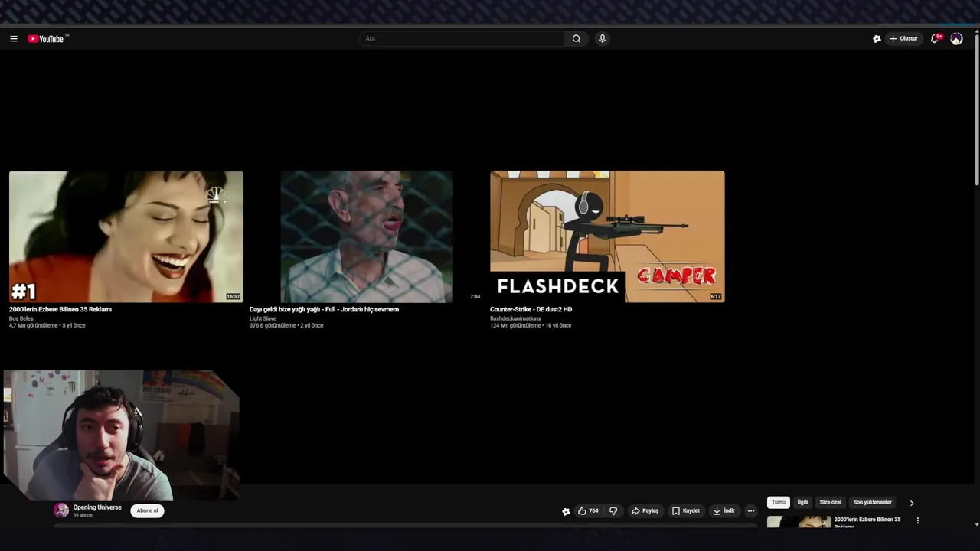Open the account avatar menu
Viewport: 980px width, 551px height.
956,39
